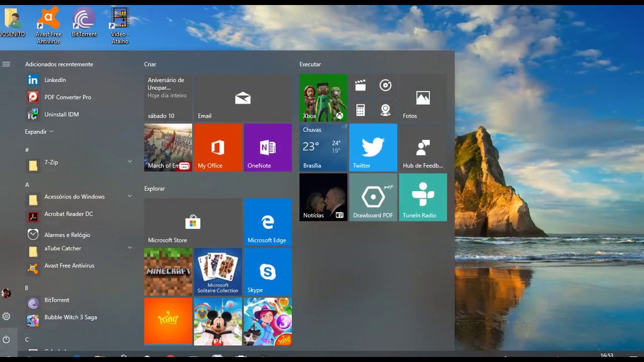Open Acrobat Reader DC from app list
The image size is (644, 362).
pos(68,214)
